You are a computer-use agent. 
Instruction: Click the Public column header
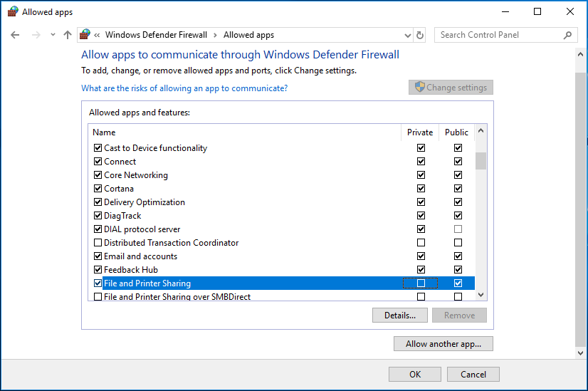[x=456, y=132]
